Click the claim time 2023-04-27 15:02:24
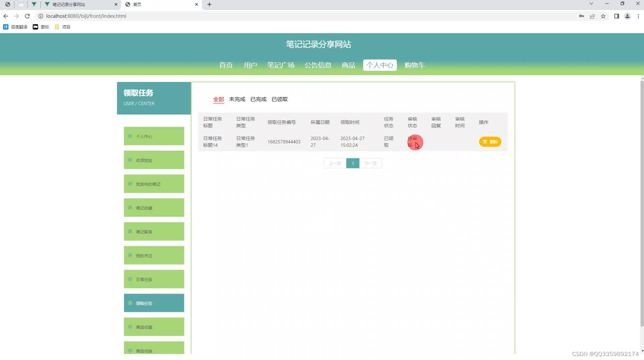Image resolution: width=644 pixels, height=360 pixels. tap(353, 142)
